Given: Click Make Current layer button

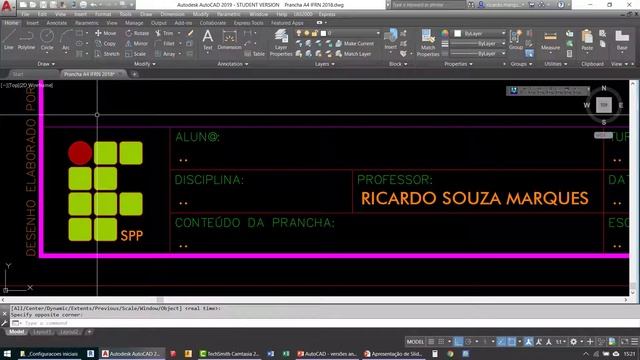Looking at the screenshot, I should (x=354, y=43).
